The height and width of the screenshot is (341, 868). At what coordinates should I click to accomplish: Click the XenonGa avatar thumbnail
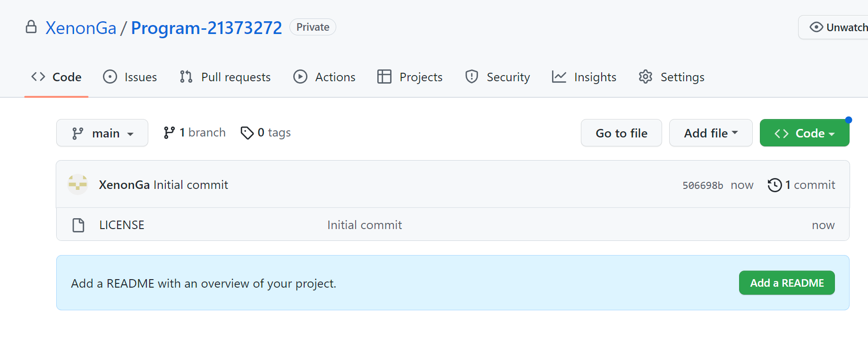[77, 185]
